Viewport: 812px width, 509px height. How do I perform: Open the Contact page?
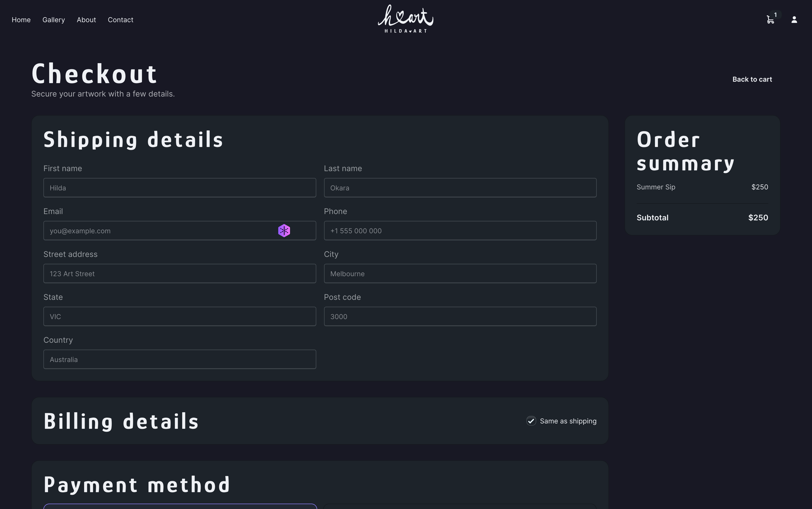[120, 20]
